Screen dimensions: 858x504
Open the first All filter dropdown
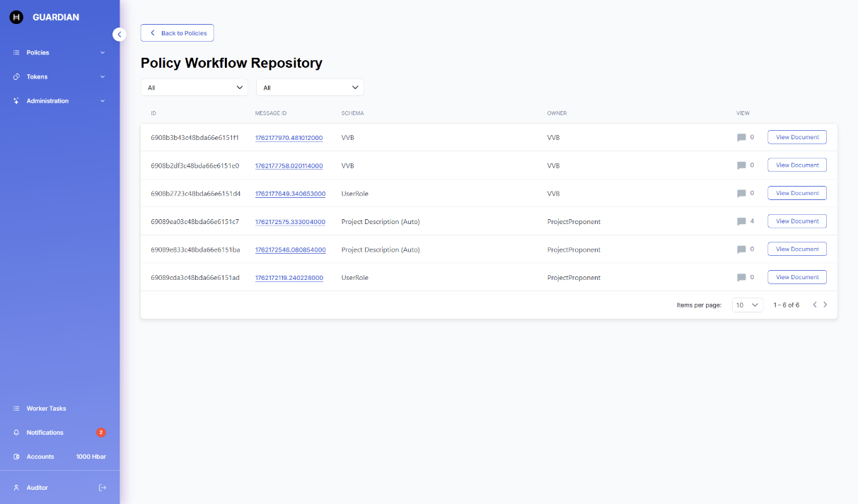pos(195,88)
